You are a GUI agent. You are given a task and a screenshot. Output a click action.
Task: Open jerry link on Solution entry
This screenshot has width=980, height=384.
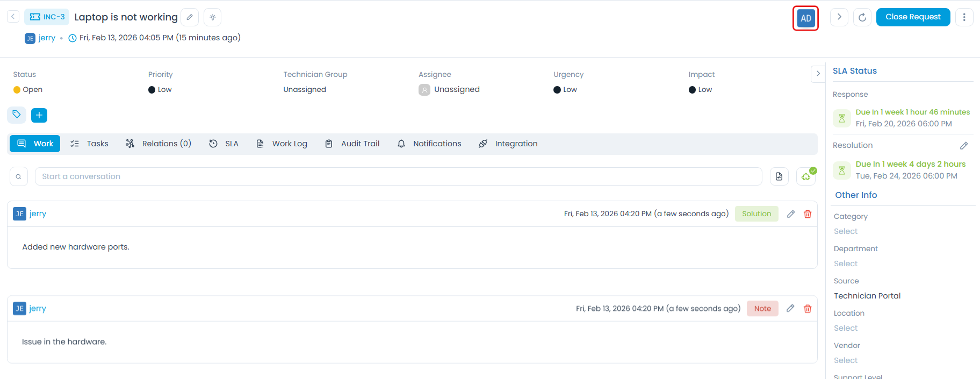click(x=38, y=214)
